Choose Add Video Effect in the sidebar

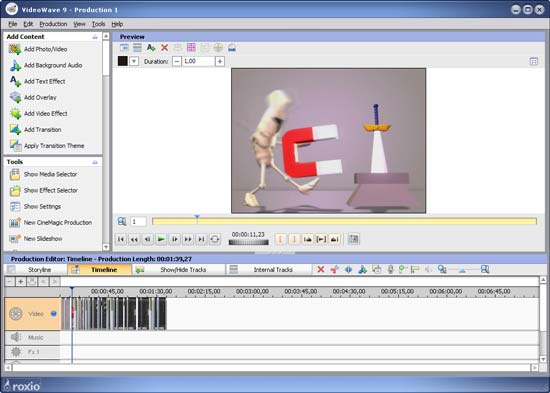click(x=46, y=114)
